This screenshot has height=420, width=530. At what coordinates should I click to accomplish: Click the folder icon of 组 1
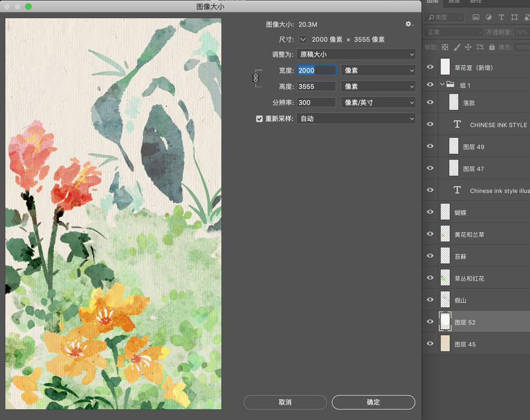(x=450, y=85)
